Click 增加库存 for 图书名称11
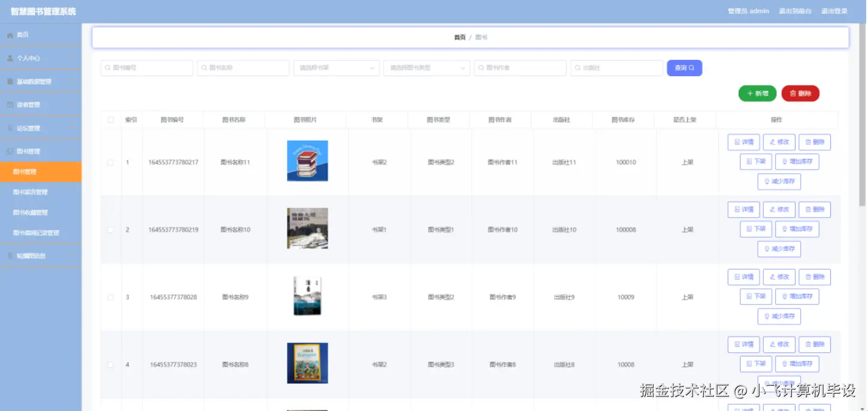The image size is (868, 411). tap(797, 162)
